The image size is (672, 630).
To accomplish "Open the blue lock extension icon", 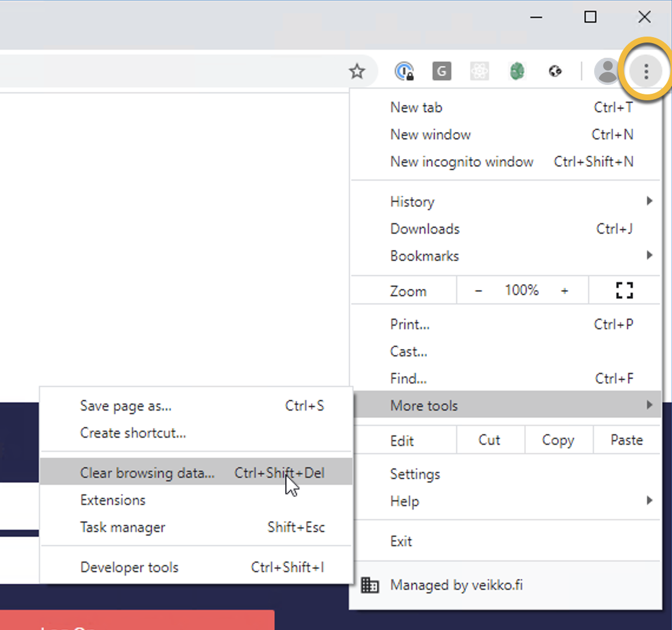I will tap(404, 71).
